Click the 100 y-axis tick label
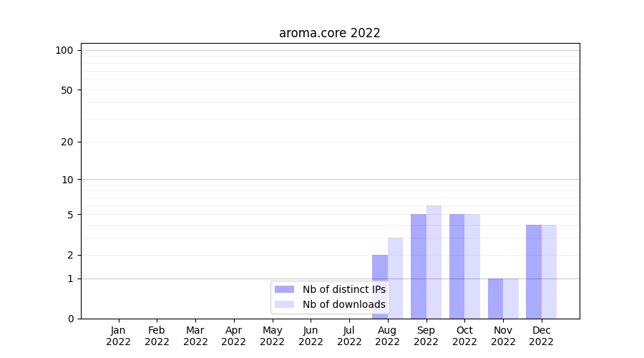Viewport: 644px width, 358px height. point(64,50)
